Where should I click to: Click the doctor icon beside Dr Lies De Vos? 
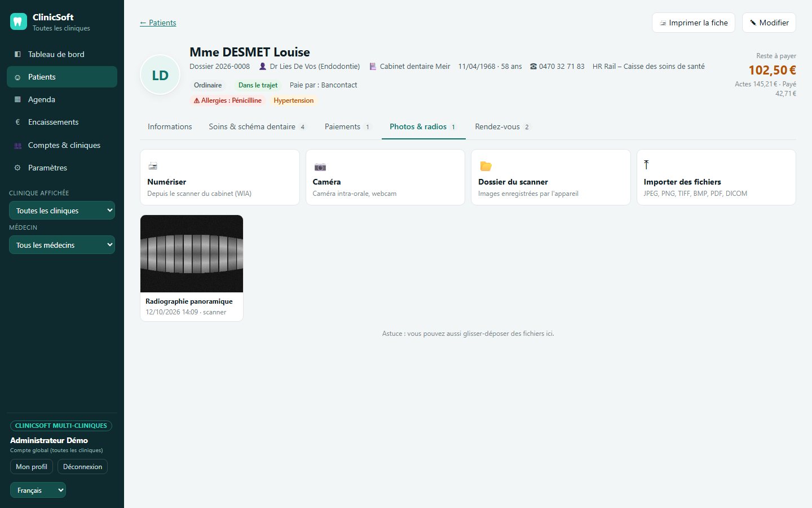(x=263, y=67)
